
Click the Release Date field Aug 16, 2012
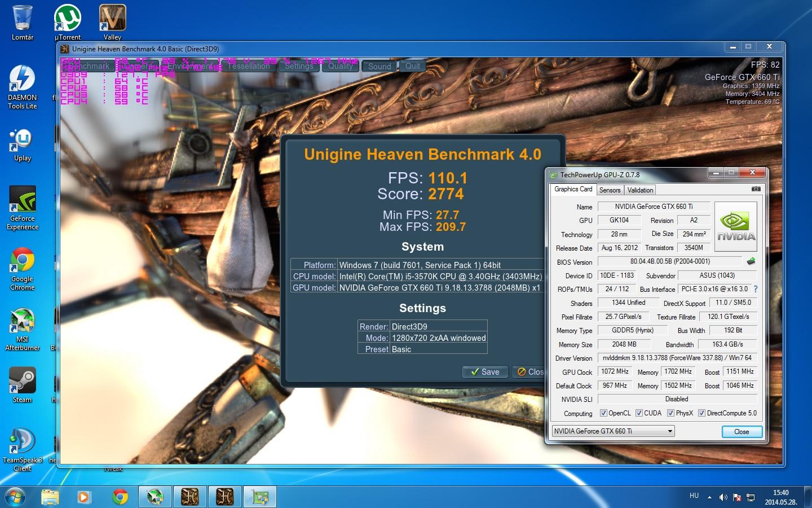[x=619, y=248]
